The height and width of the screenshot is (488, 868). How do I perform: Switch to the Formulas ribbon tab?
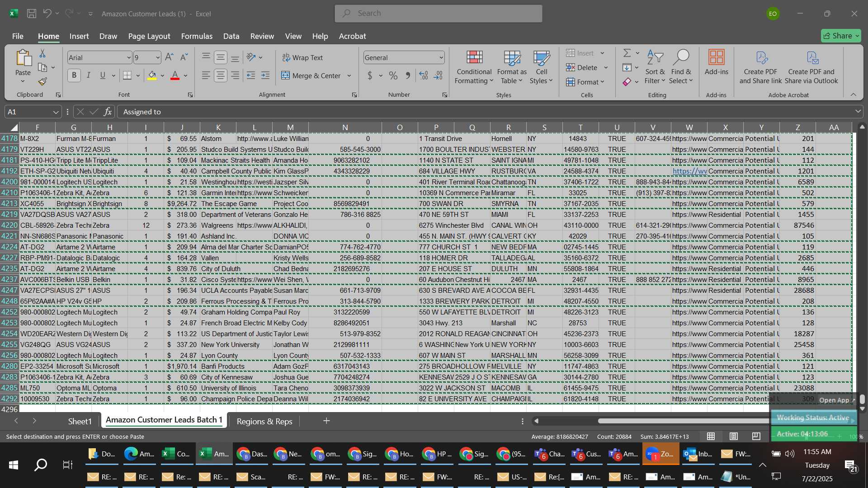point(197,36)
